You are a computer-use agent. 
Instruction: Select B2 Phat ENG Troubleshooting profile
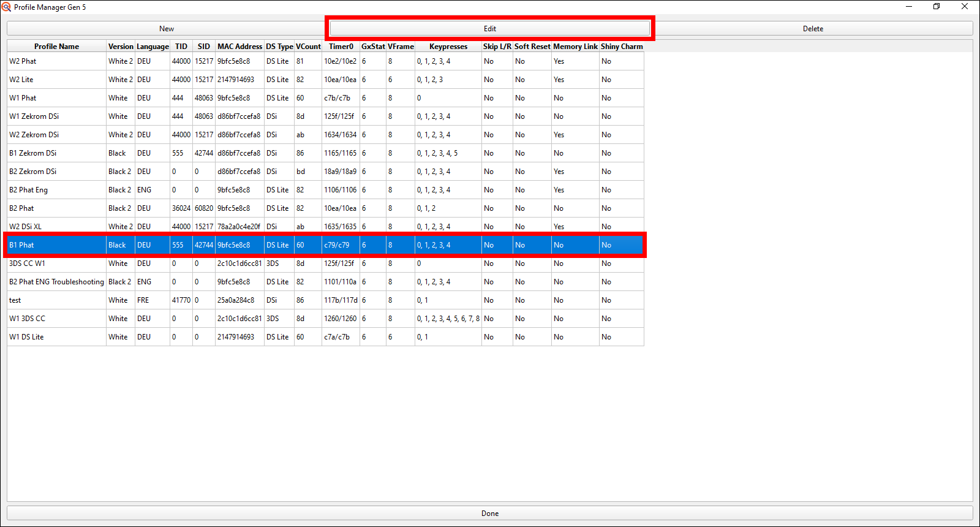(x=56, y=282)
